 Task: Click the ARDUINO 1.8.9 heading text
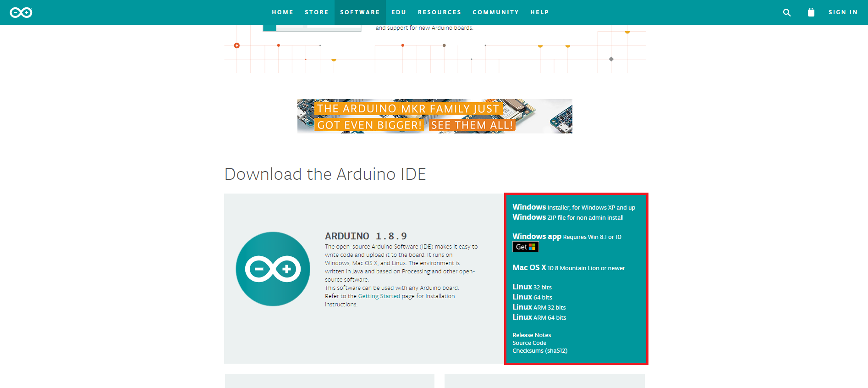366,236
